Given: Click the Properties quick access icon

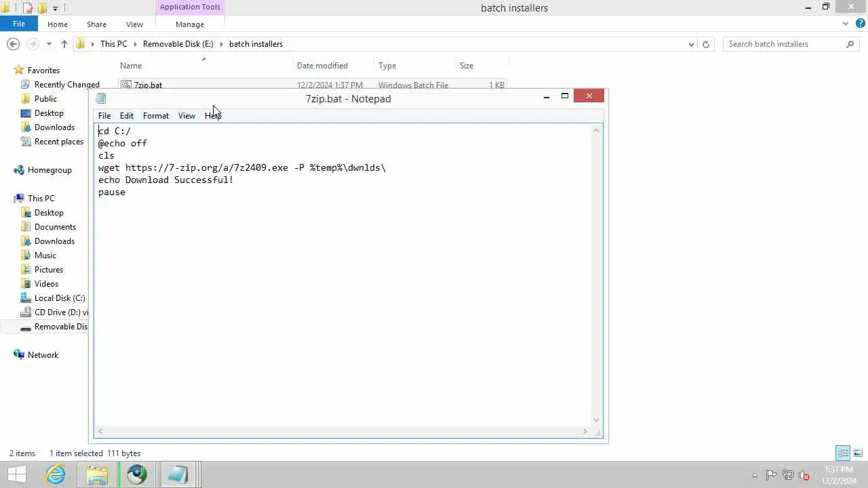Looking at the screenshot, I should pos(27,8).
